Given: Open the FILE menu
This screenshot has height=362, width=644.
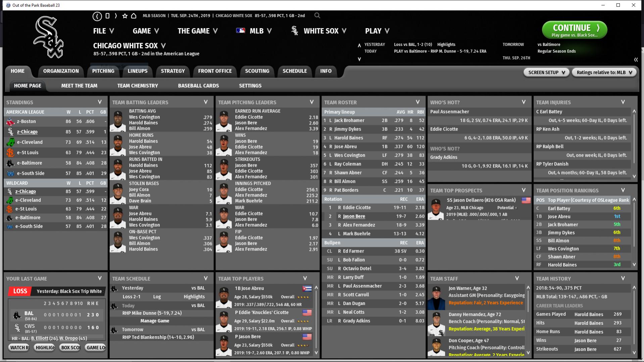Looking at the screenshot, I should coord(103,31).
